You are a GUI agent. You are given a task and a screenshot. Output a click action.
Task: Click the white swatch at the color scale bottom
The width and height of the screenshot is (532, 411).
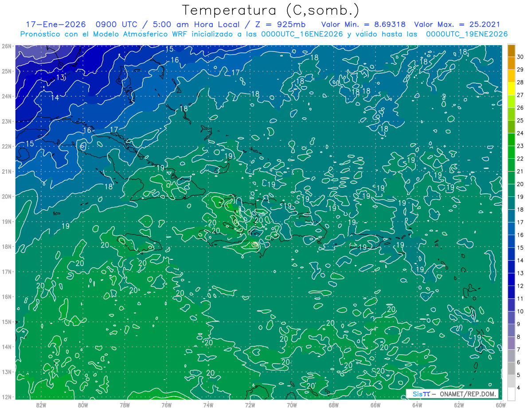[511, 393]
